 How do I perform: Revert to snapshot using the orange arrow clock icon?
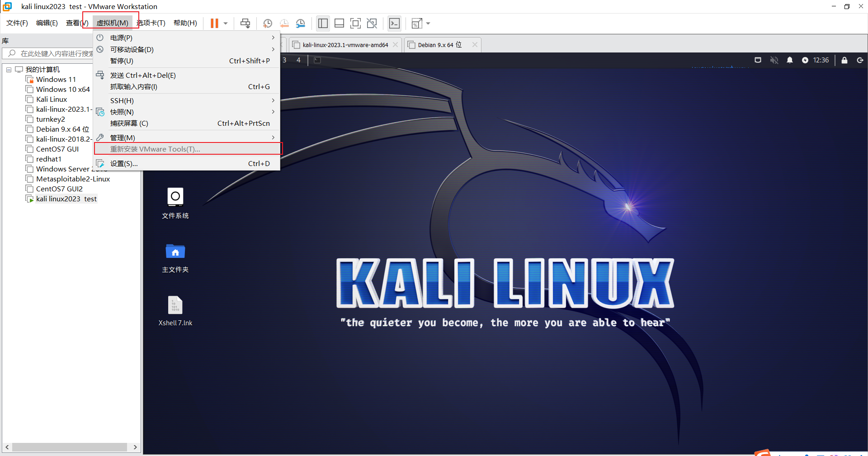(284, 23)
